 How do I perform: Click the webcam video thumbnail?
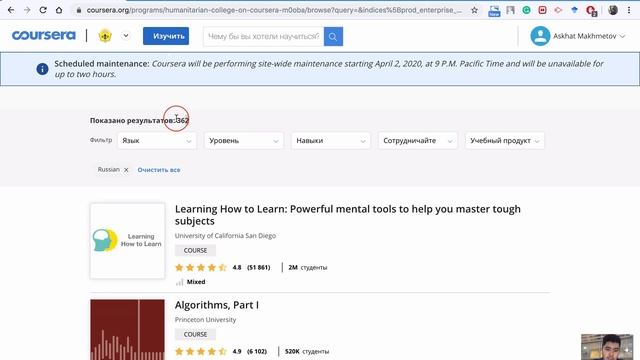pos(607,347)
